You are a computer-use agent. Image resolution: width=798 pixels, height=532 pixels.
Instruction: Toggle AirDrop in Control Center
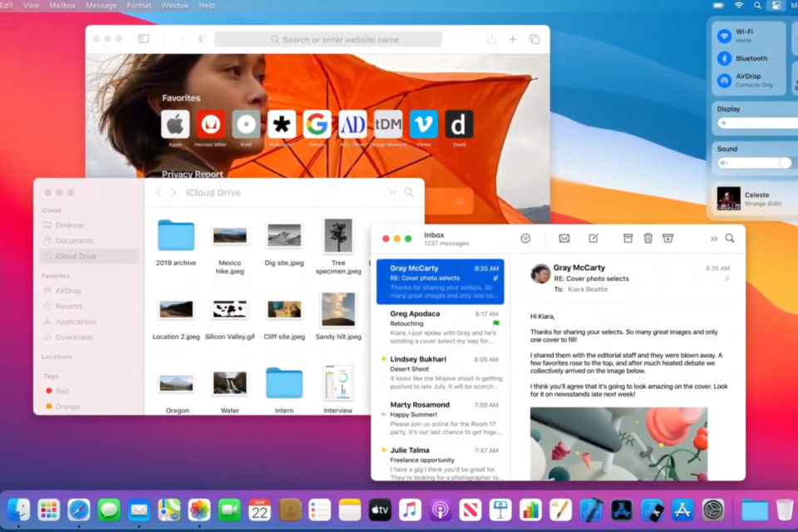coord(725,80)
